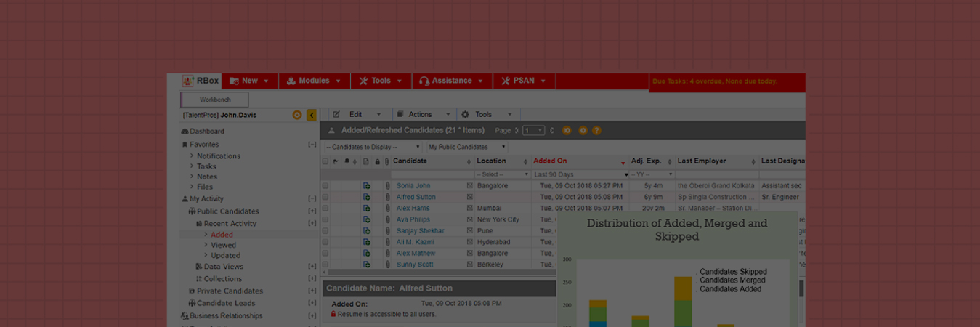980x327 pixels.
Task: Open the Candidates to Display dropdown
Action: (x=373, y=147)
